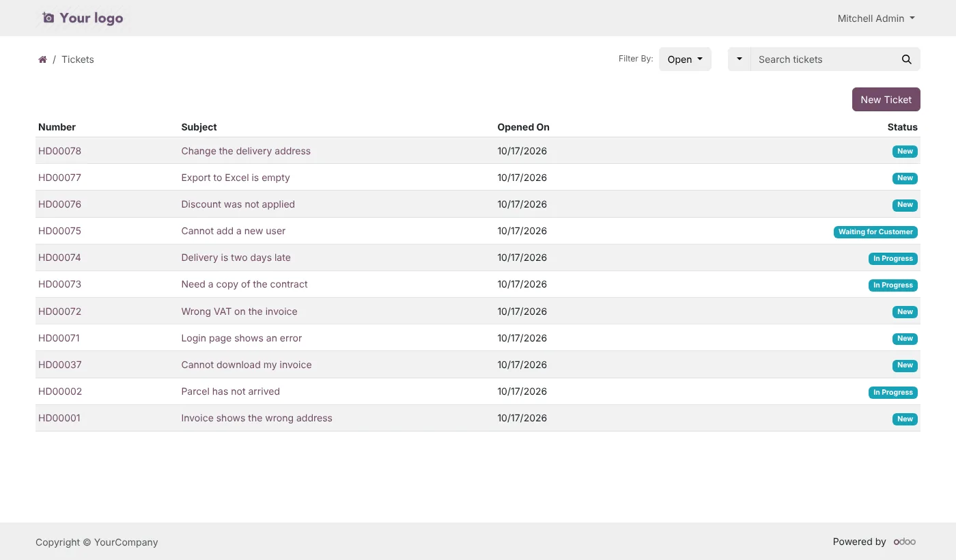Click In Progress badge for HD00002

tap(893, 392)
